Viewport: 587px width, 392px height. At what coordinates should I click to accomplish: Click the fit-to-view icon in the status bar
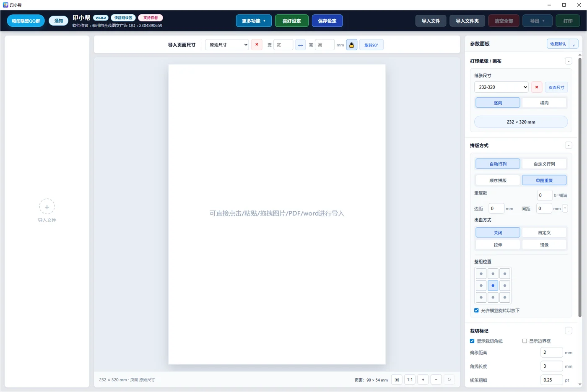[397, 380]
